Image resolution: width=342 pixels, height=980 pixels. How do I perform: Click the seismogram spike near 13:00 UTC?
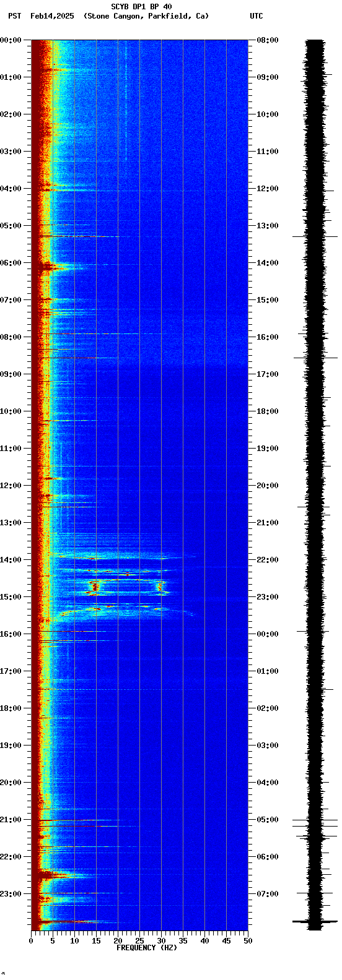tap(315, 236)
